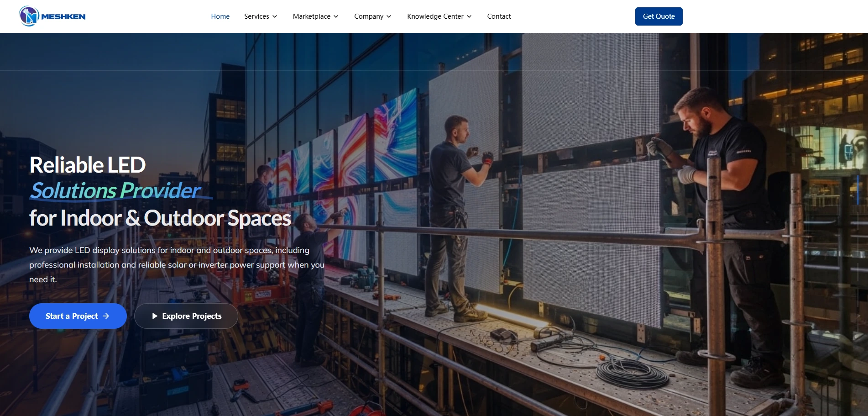Click the italic "Solutions Provider" heading
This screenshot has width=868, height=416.
click(x=115, y=191)
